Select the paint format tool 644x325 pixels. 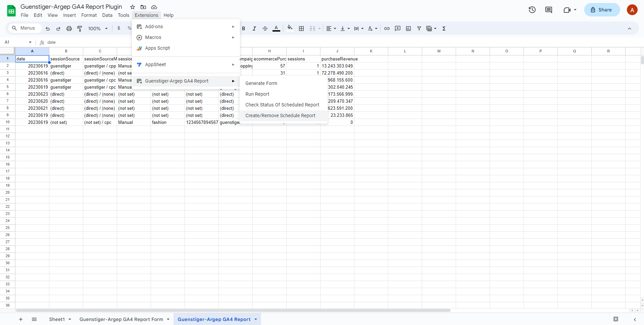(x=80, y=29)
